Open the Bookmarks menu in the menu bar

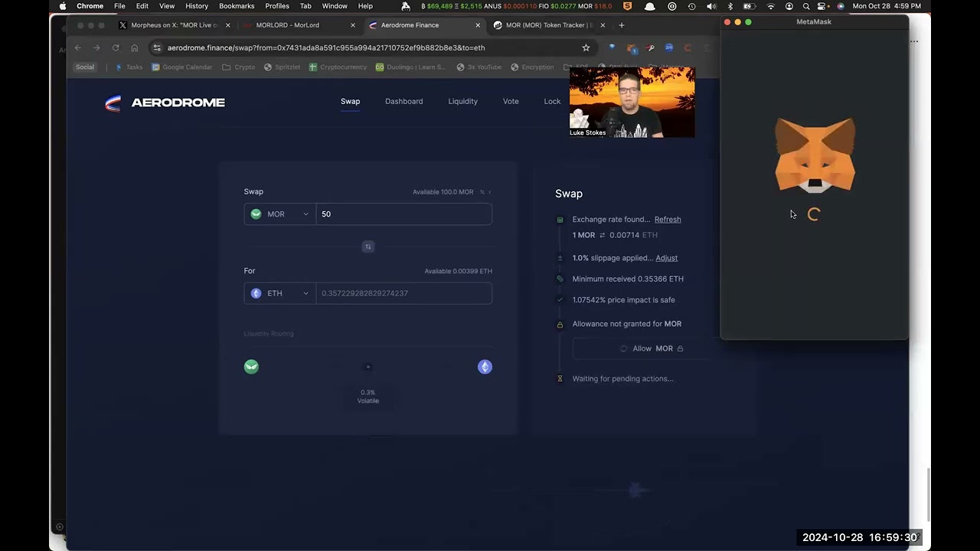coord(237,6)
